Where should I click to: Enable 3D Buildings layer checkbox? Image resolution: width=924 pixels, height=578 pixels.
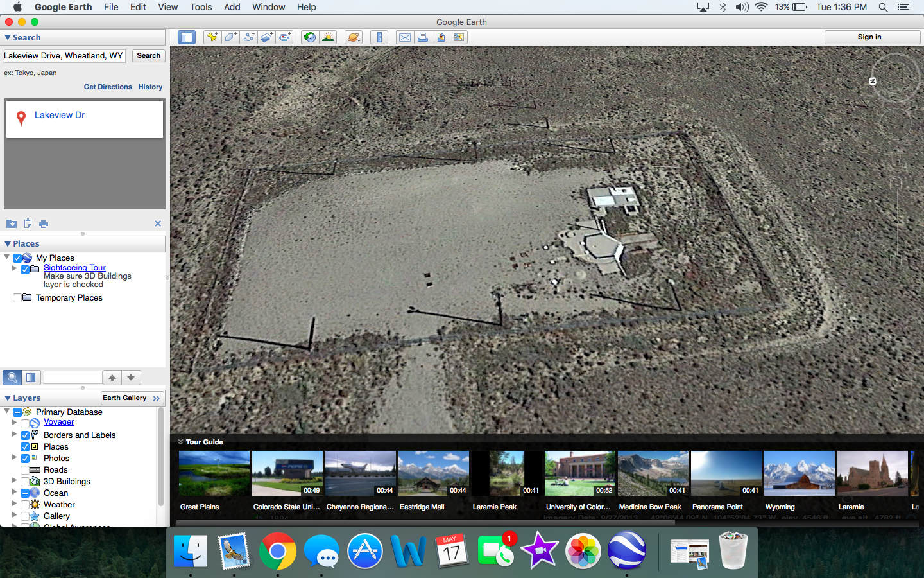click(25, 482)
